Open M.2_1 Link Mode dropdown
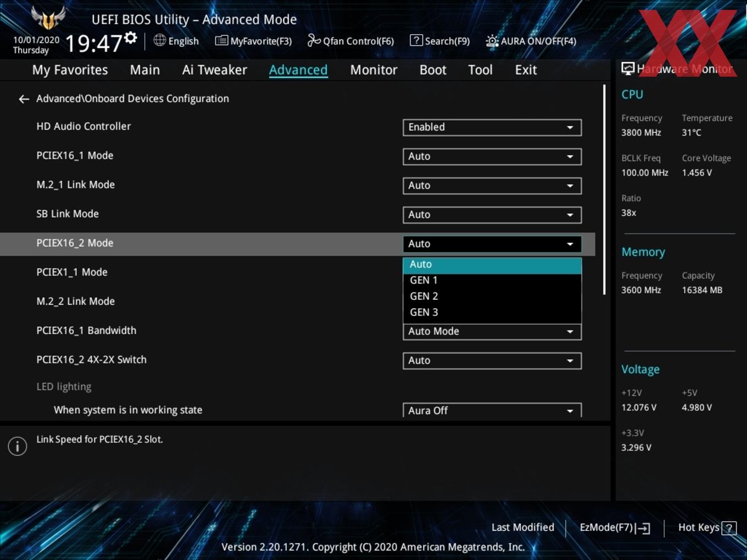 coord(492,186)
